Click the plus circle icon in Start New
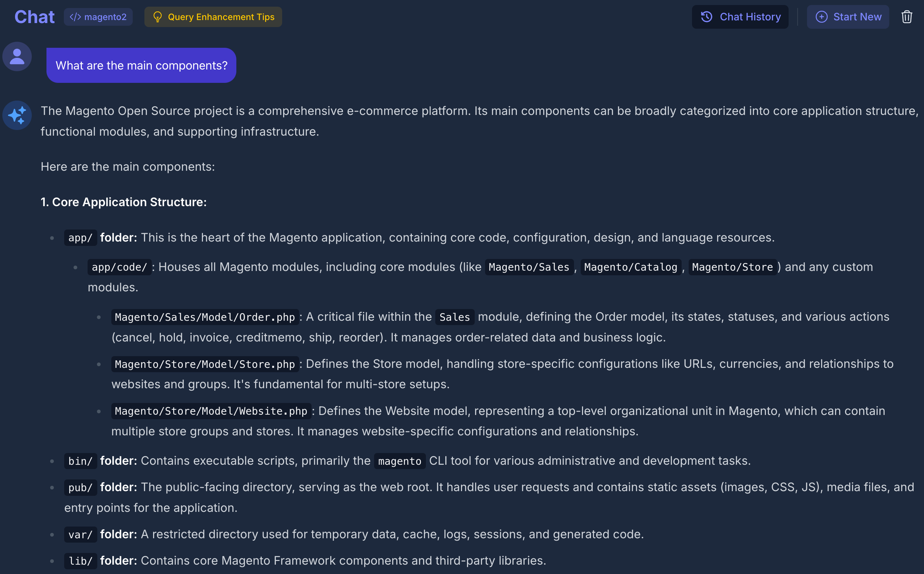Viewport: 924px width, 574px height. pyautogui.click(x=821, y=17)
